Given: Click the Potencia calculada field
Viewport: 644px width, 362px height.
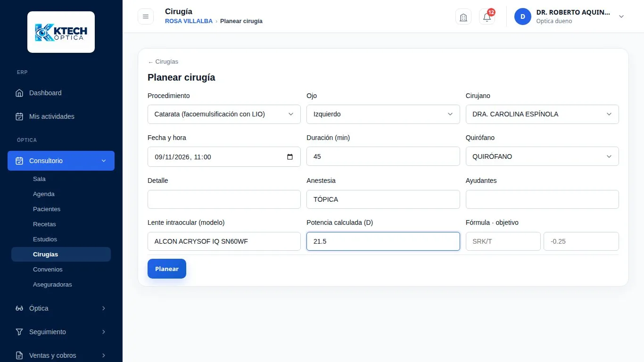Looking at the screenshot, I should click(383, 241).
